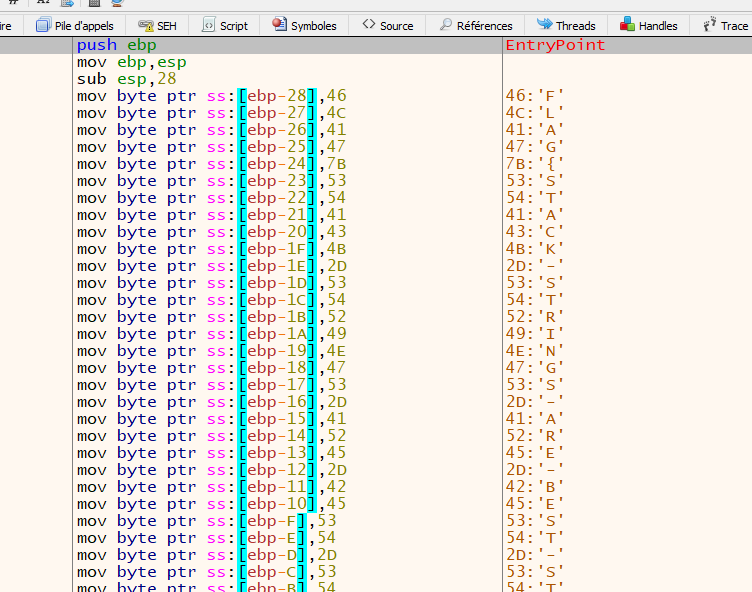Switch to the Symboles tab
The image size is (752, 592).
coord(305,25)
